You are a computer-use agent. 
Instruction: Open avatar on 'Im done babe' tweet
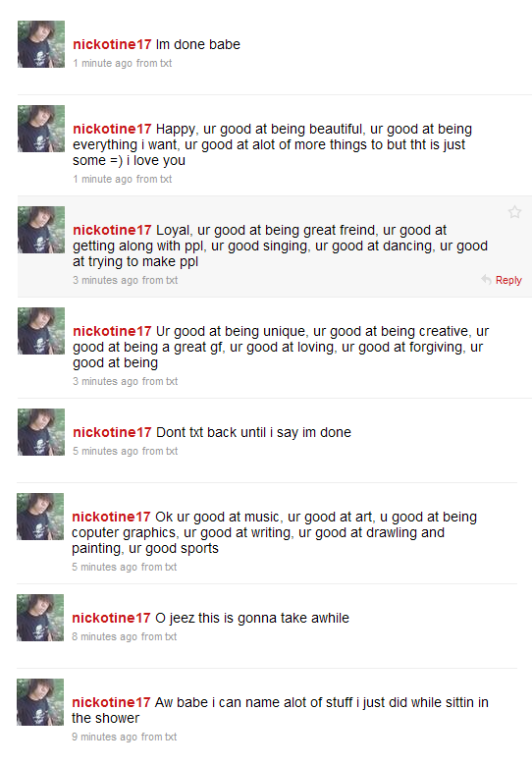click(x=41, y=44)
